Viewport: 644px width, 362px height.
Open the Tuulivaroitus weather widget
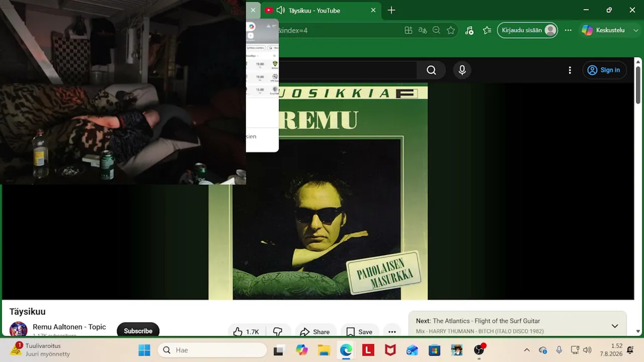[x=40, y=350]
